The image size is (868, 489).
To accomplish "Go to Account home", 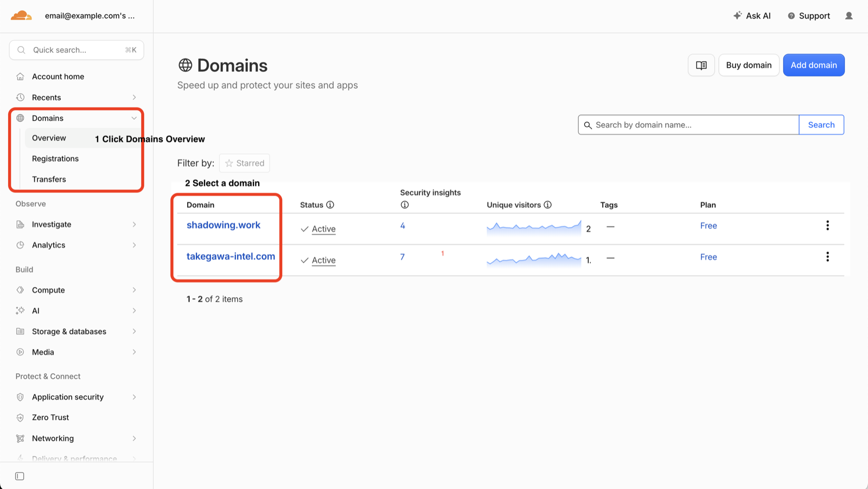I will click(58, 77).
